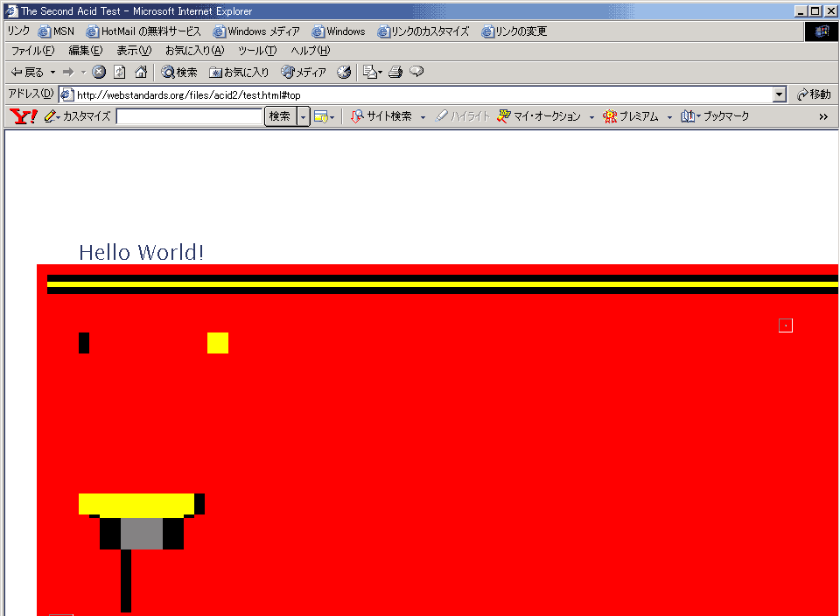Click the Hello World! text
The image size is (840, 616).
[x=142, y=252]
